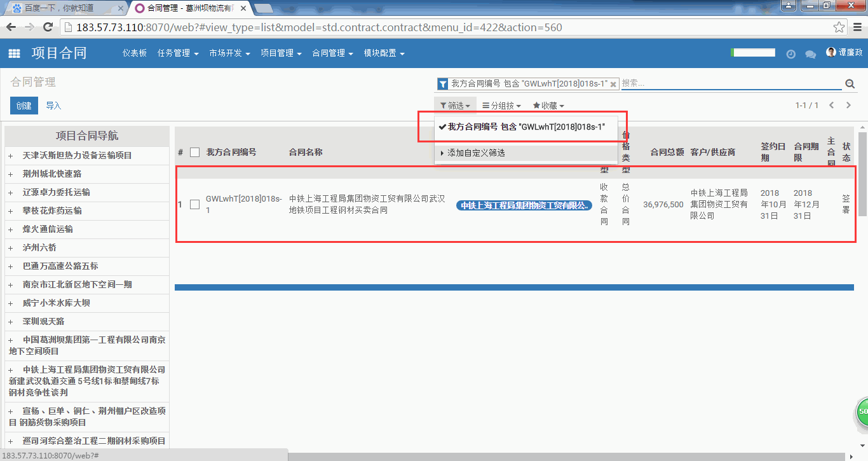The width and height of the screenshot is (868, 461).
Task: Go to previous page arrow
Action: click(x=831, y=106)
